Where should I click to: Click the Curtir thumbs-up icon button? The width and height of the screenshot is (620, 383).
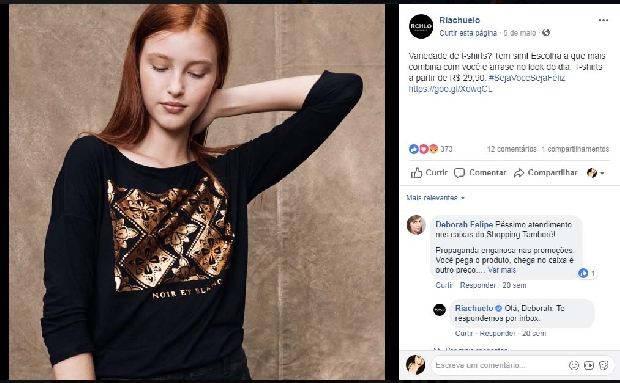[429, 173]
